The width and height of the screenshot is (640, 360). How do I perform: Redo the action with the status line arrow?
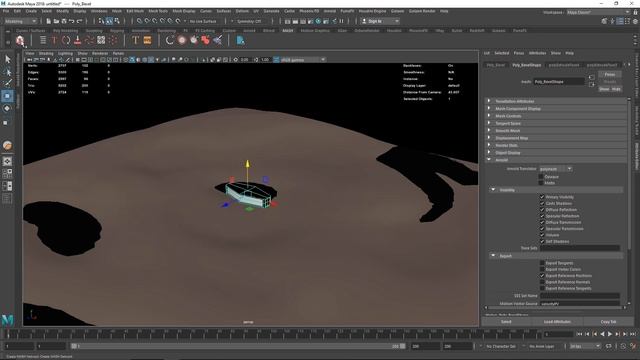pos(80,21)
